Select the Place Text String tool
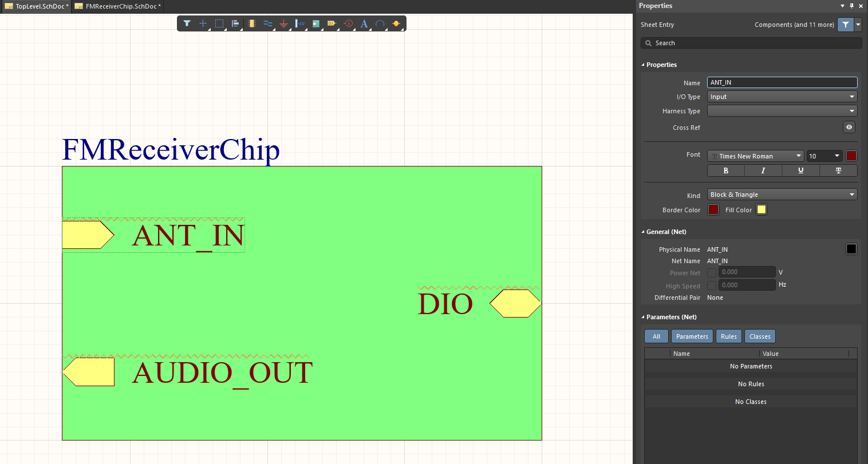The height and width of the screenshot is (464, 868). coord(364,23)
